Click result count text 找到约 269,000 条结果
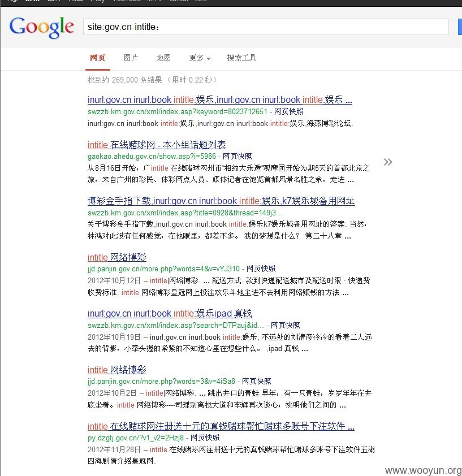462x476 pixels. click(x=125, y=80)
